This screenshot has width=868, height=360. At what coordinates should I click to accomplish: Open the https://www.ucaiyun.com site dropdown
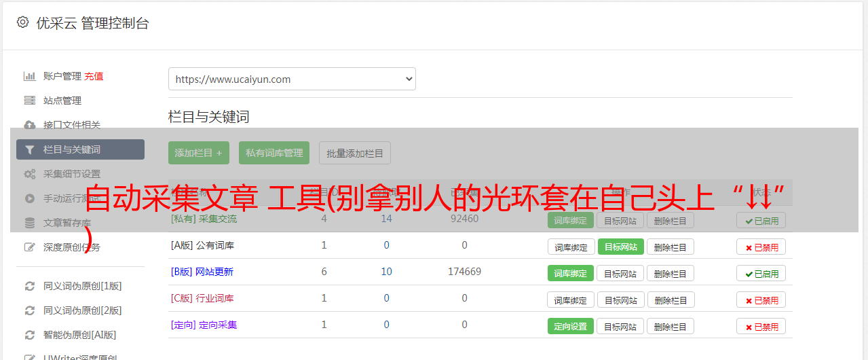[x=292, y=79]
